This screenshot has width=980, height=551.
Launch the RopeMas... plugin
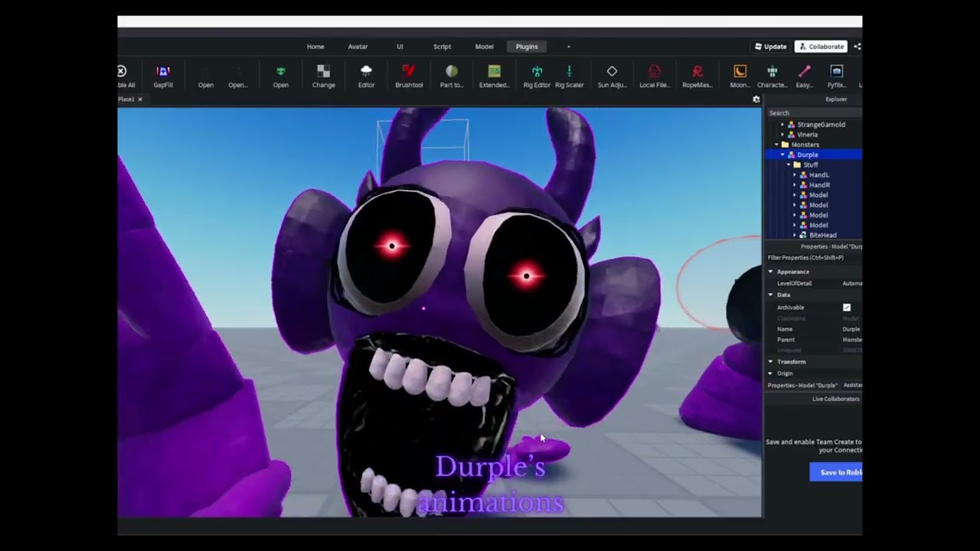[697, 77]
